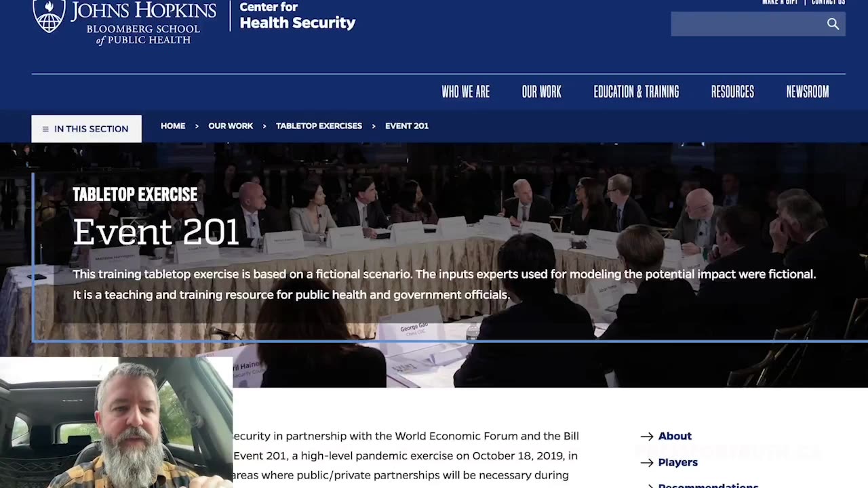Click the chevron after Home breadcrumb

tap(197, 126)
